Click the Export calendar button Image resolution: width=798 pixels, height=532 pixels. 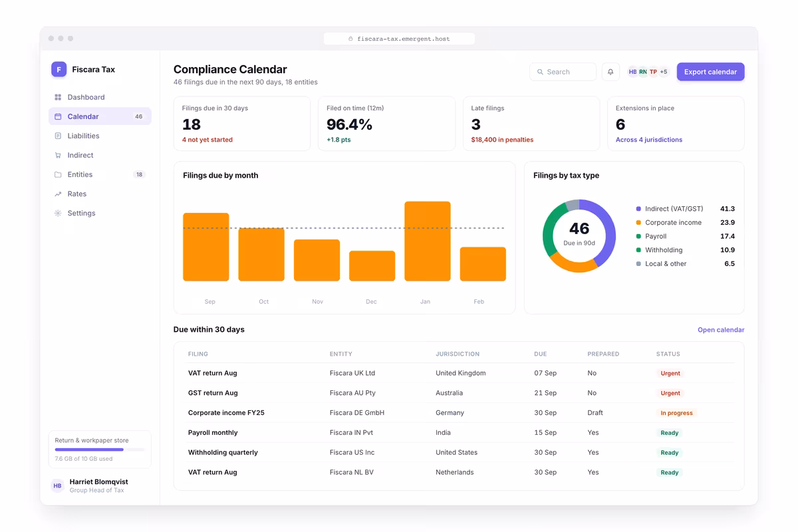coord(710,72)
